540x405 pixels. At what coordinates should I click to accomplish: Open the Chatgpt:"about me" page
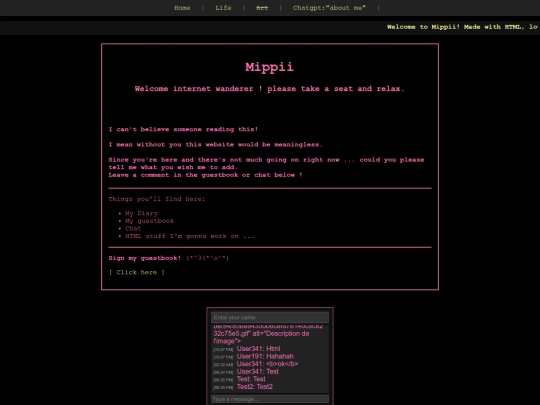click(x=329, y=8)
